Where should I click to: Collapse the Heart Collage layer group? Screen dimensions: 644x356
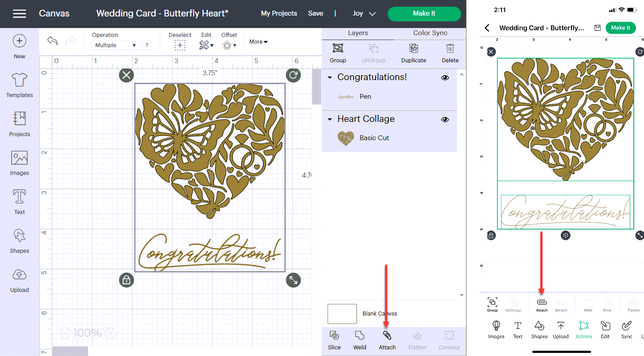(x=329, y=119)
